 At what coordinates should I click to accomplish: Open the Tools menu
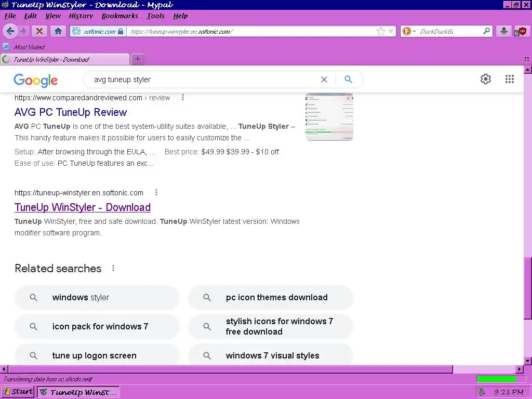[x=155, y=16]
